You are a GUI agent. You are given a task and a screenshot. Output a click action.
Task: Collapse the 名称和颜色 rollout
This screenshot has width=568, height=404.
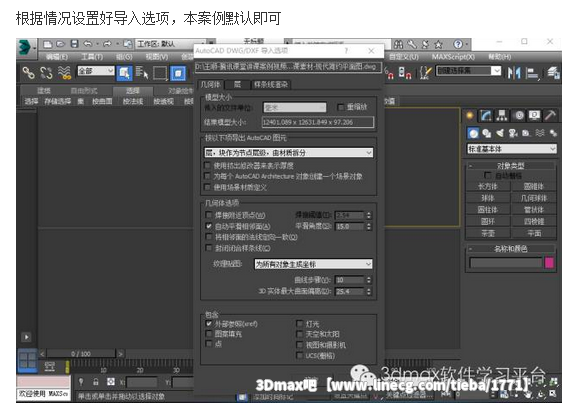[x=510, y=249]
